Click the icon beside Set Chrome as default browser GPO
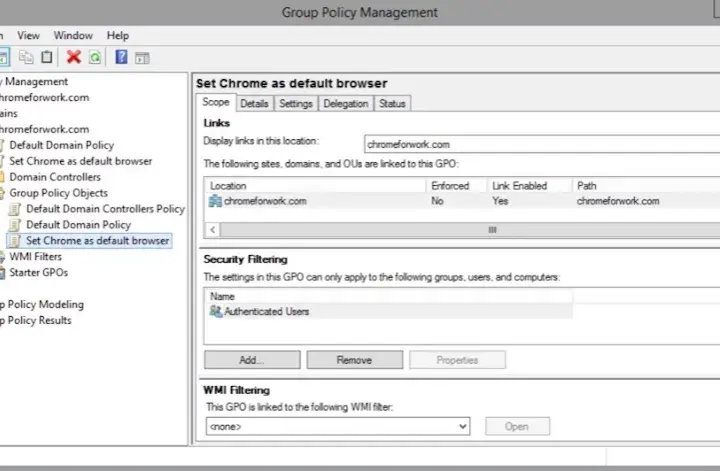720x471 pixels. tap(15, 241)
